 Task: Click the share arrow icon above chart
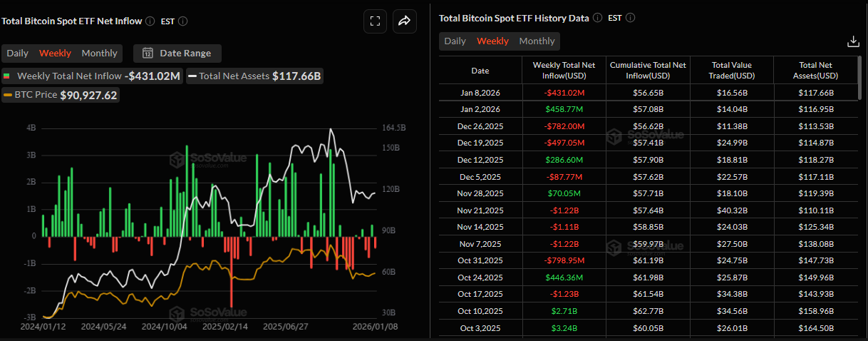pyautogui.click(x=404, y=21)
